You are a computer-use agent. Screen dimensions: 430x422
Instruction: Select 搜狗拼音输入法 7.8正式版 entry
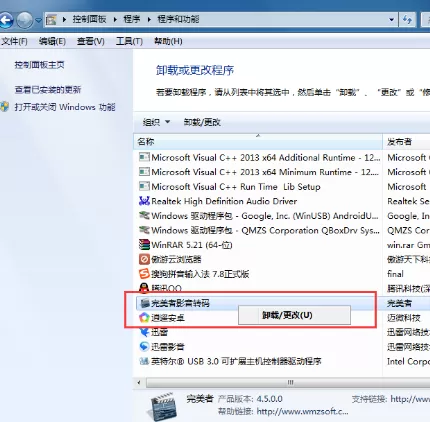[200, 274]
